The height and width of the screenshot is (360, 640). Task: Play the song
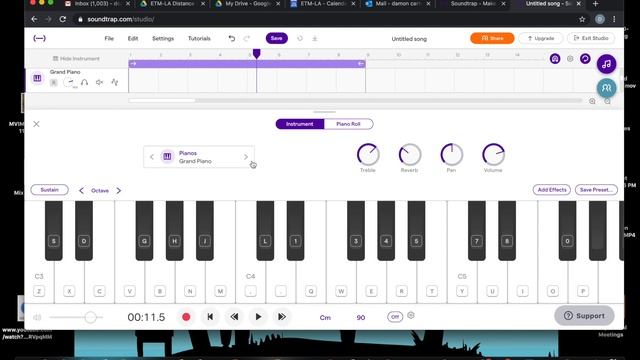coord(258,317)
